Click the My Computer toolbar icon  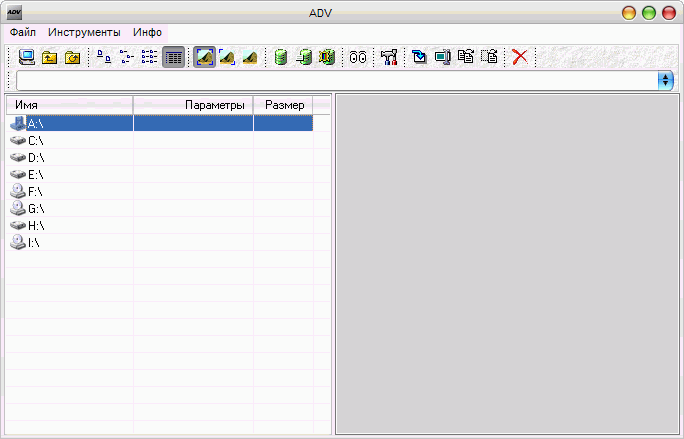coord(27,57)
